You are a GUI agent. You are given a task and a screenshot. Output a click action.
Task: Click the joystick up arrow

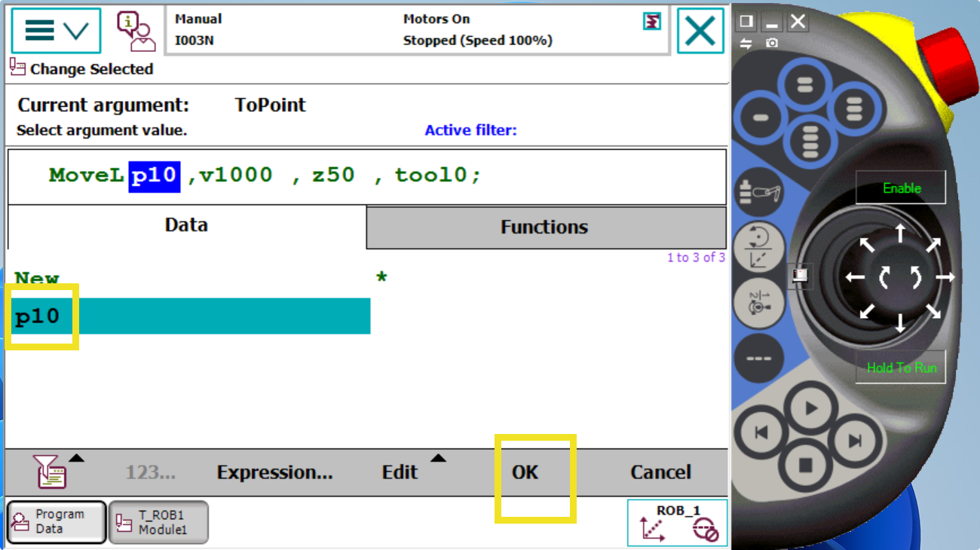pos(900,233)
